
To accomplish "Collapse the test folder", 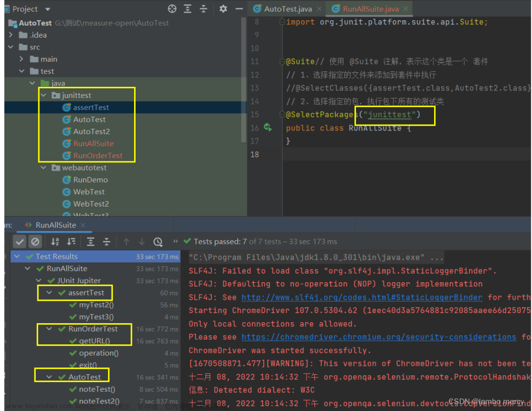I will pos(21,71).
